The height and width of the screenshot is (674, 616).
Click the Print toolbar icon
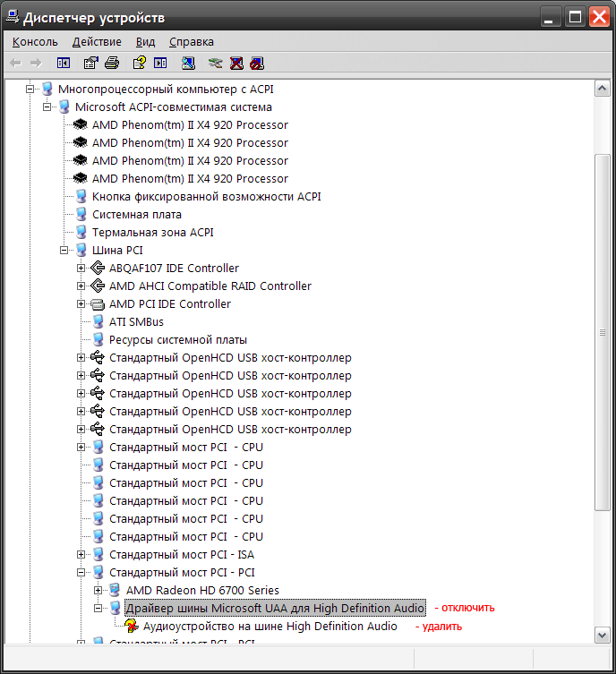(x=112, y=63)
